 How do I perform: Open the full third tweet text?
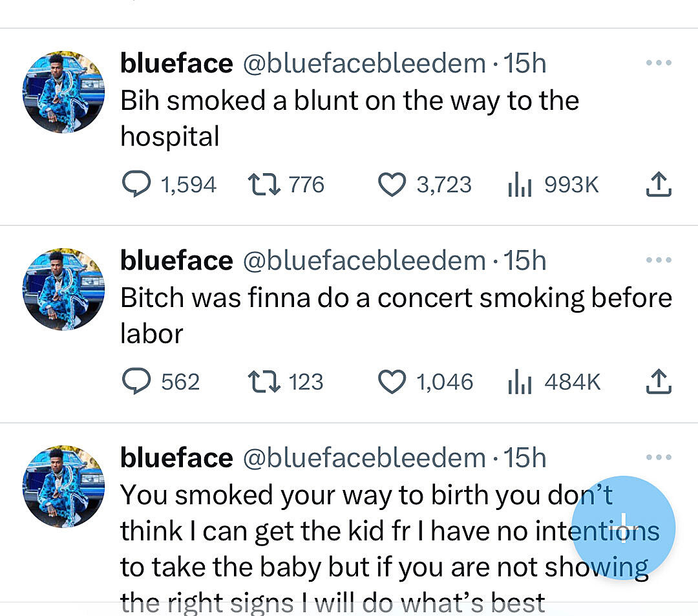(x=323, y=530)
